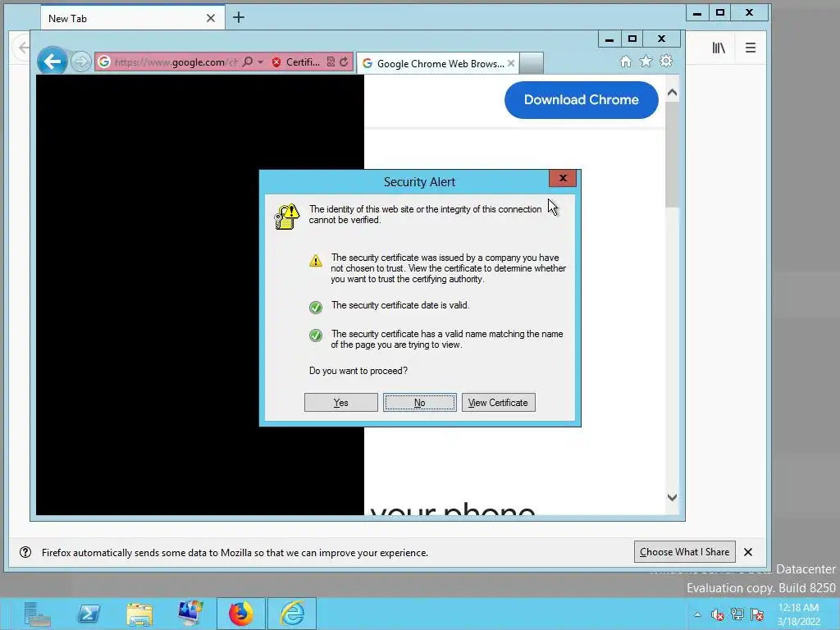Click the 'Do you want to proceed?' text
840x630 pixels.
tap(358, 371)
